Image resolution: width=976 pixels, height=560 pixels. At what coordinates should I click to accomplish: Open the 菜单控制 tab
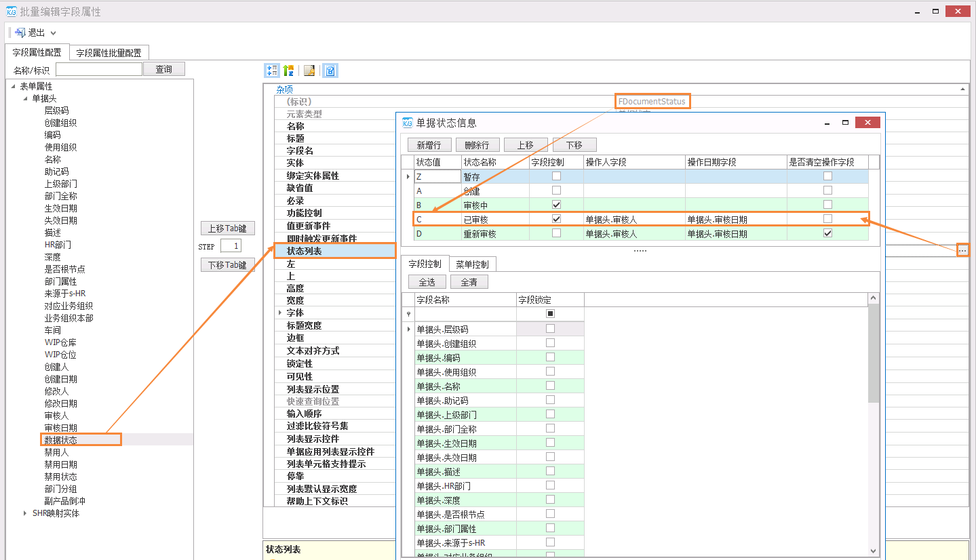click(472, 264)
